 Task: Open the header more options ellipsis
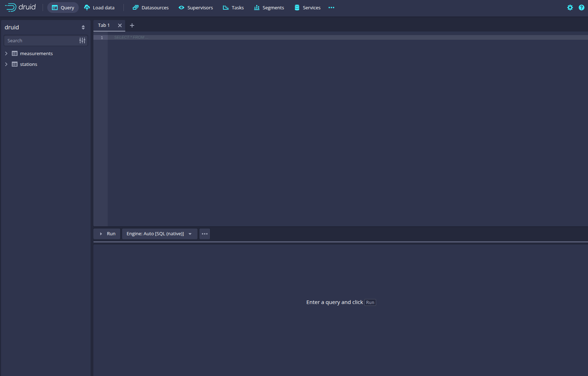331,8
